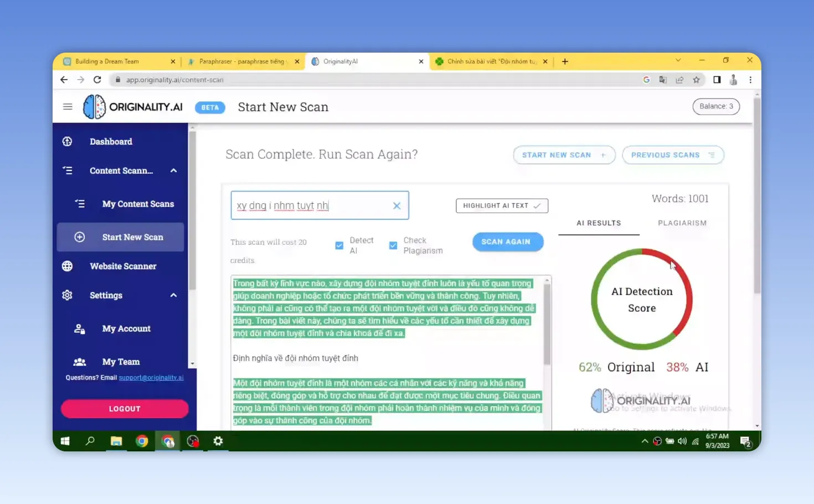Click the My Content Scans list icon
Screen dimensions: 814x504
[x=80, y=204]
